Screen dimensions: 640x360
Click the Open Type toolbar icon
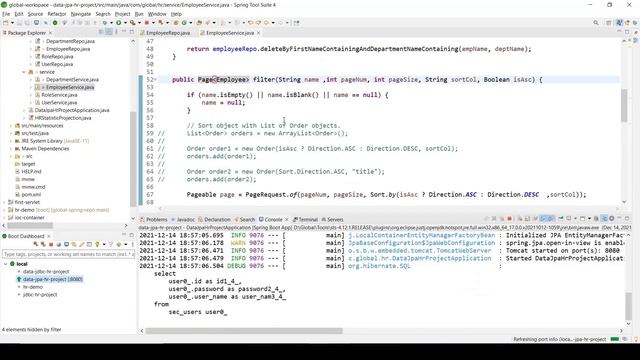pyautogui.click(x=199, y=23)
